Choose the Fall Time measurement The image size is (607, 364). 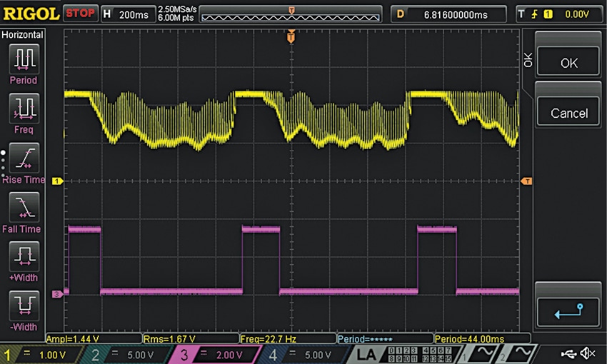pyautogui.click(x=24, y=207)
